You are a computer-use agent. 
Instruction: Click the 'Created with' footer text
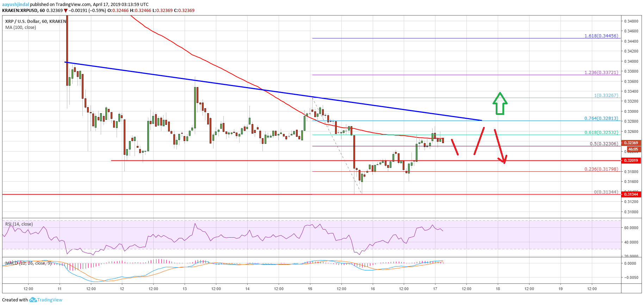[x=15, y=300]
